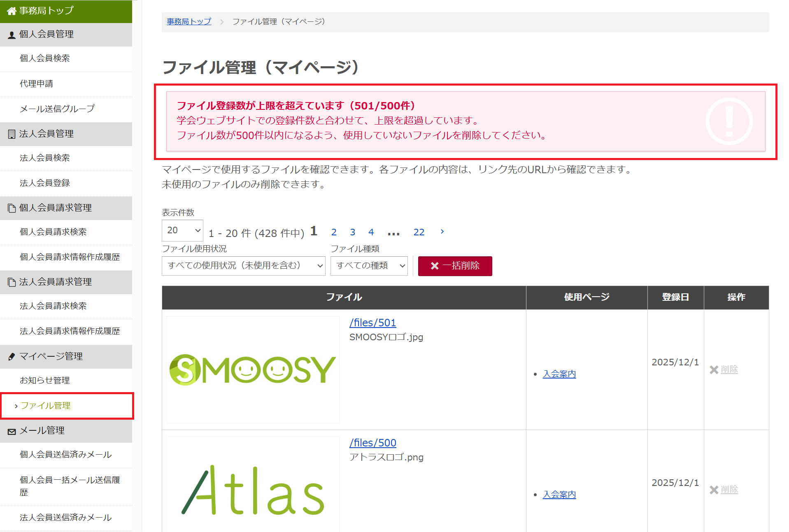This screenshot has height=532, width=789.
Task: Go to page 3 of results
Action: pyautogui.click(x=353, y=232)
